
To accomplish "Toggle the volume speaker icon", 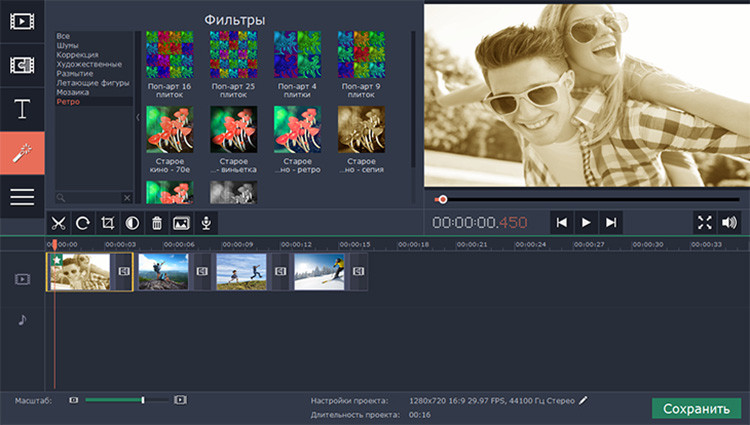I will [x=729, y=222].
